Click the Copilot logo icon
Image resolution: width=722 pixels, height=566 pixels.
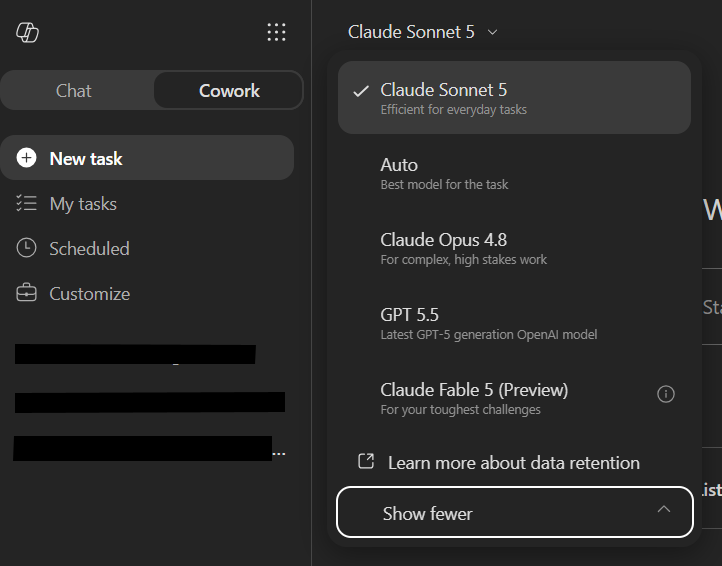pyautogui.click(x=28, y=32)
